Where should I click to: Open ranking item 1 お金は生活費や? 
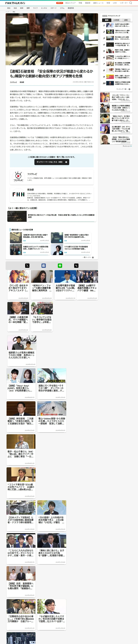[x=116, y=25]
